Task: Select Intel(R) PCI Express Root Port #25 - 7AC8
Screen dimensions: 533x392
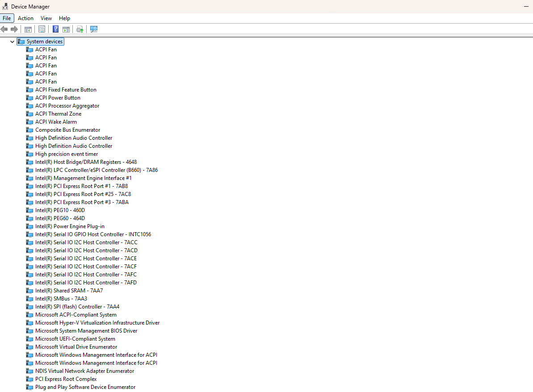Action: (83, 194)
